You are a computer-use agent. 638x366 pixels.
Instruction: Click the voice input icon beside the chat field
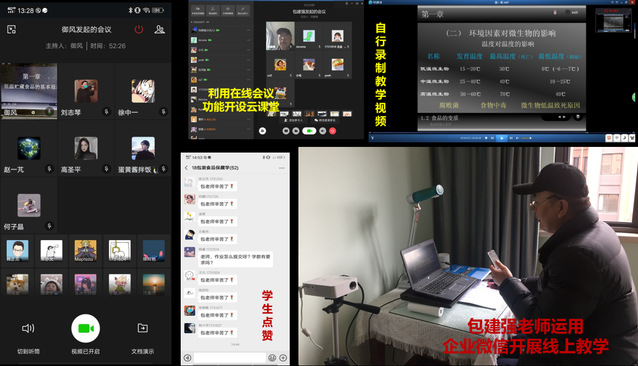[188, 358]
